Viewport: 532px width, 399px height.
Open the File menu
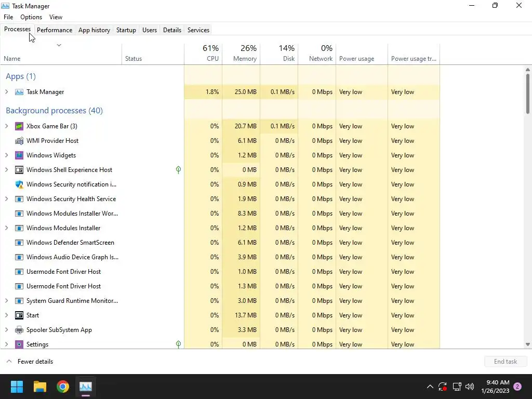(8, 17)
